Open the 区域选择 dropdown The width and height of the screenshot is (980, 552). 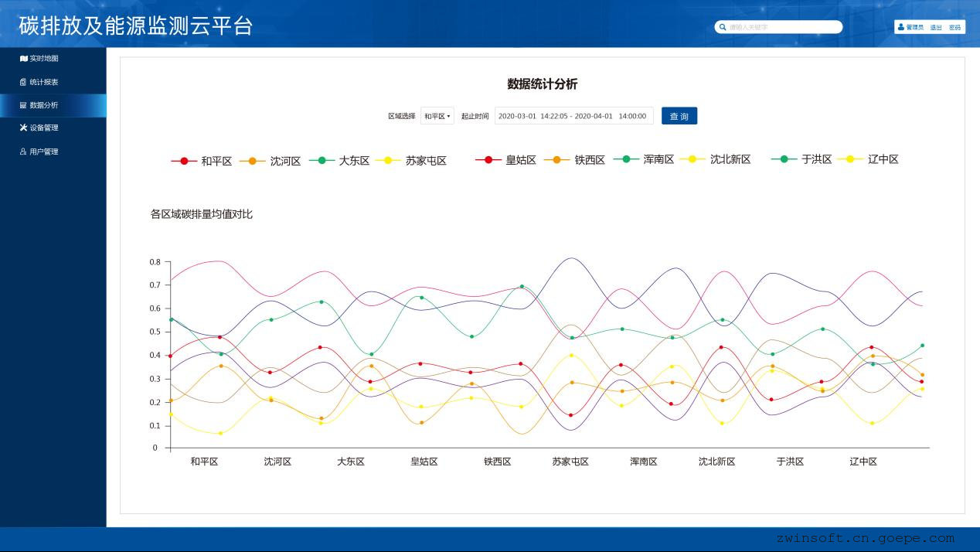(437, 116)
